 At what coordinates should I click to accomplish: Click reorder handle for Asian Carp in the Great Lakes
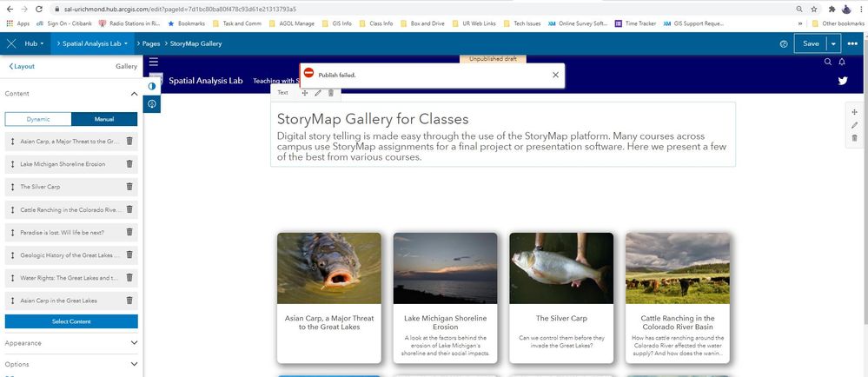[x=12, y=300]
